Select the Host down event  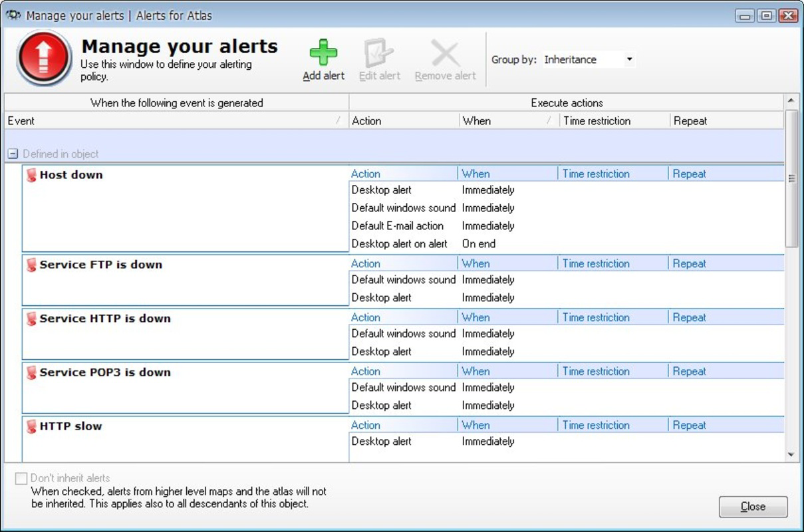71,175
